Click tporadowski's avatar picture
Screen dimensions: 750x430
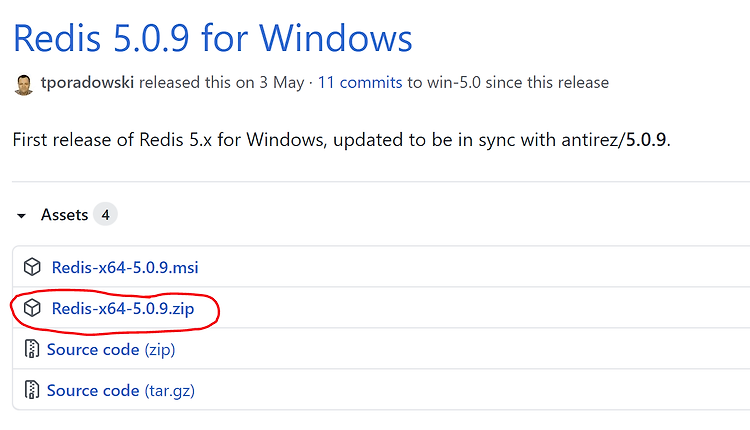(23, 85)
